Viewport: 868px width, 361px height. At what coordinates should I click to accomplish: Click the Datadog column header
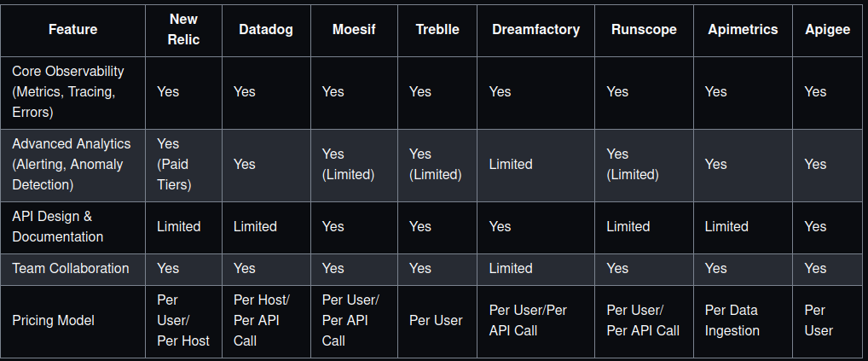(266, 29)
